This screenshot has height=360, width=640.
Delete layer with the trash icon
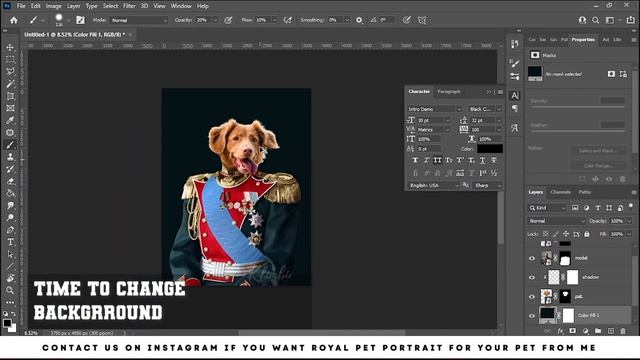623,331
